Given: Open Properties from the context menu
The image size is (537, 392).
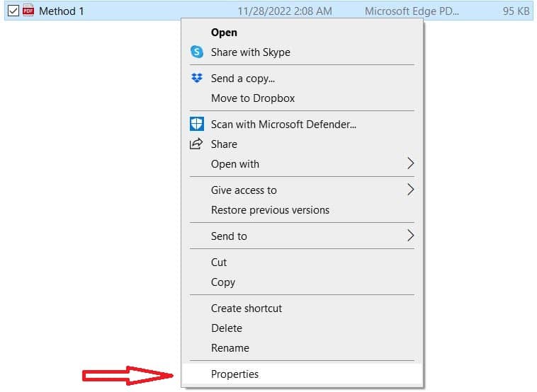Looking at the screenshot, I should point(302,374).
